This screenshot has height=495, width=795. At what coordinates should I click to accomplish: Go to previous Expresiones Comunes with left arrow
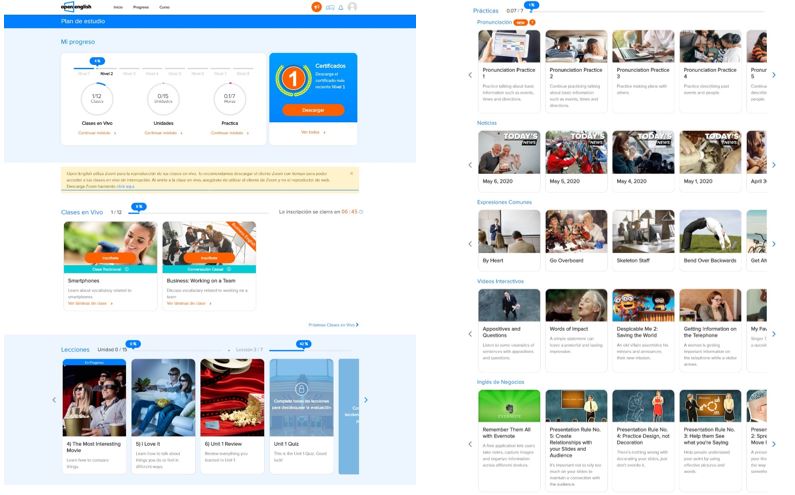click(x=470, y=244)
